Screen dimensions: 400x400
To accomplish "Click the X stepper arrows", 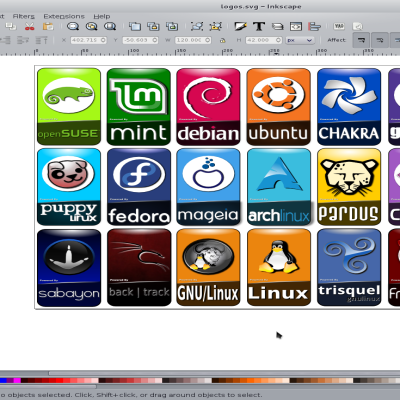I will (x=103, y=40).
